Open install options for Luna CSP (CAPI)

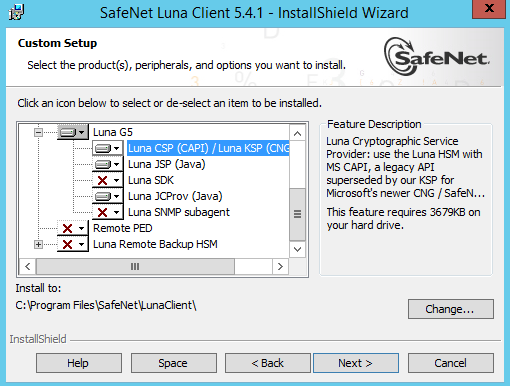click(x=108, y=148)
